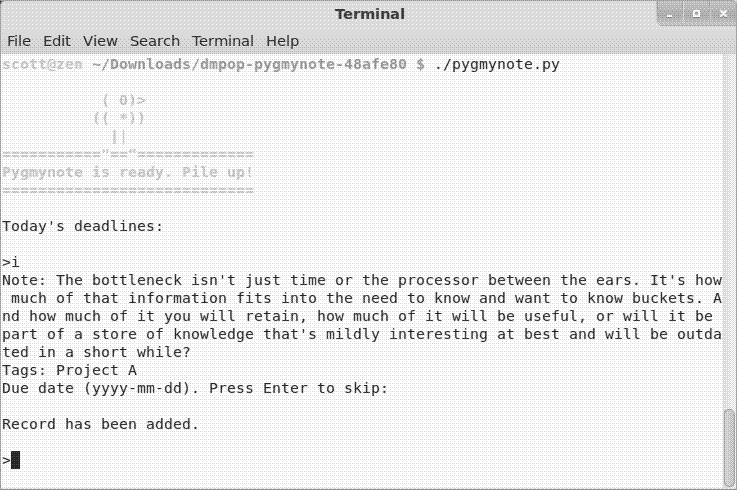
Task: Open the Edit menu
Action: click(x=57, y=41)
